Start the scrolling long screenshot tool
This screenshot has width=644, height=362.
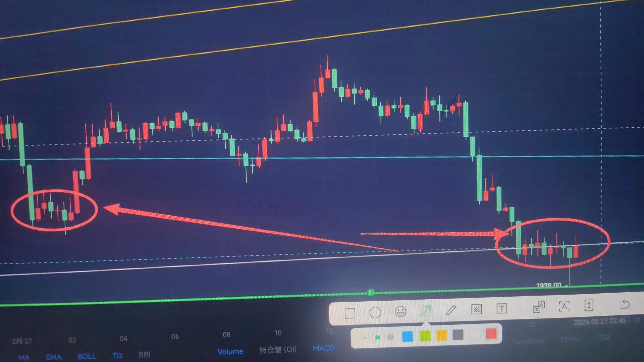coord(589,305)
